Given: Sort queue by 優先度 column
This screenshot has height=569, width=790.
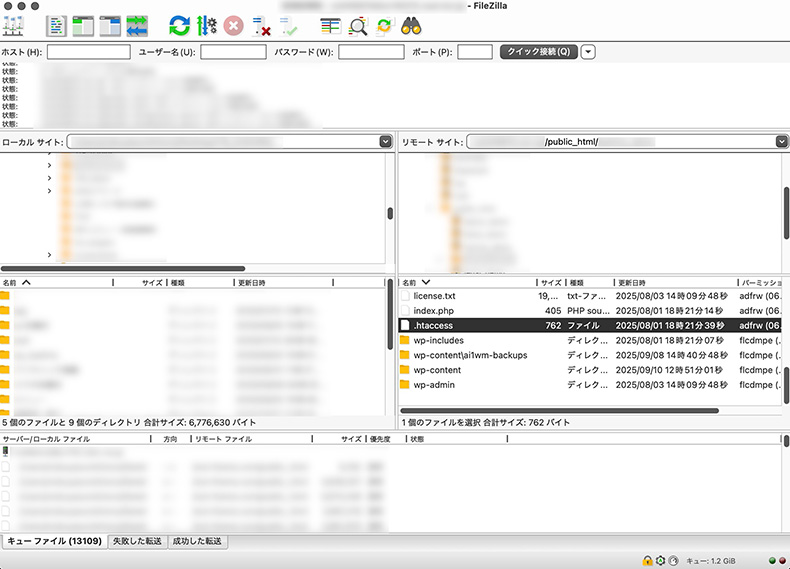Looking at the screenshot, I should [x=386, y=439].
